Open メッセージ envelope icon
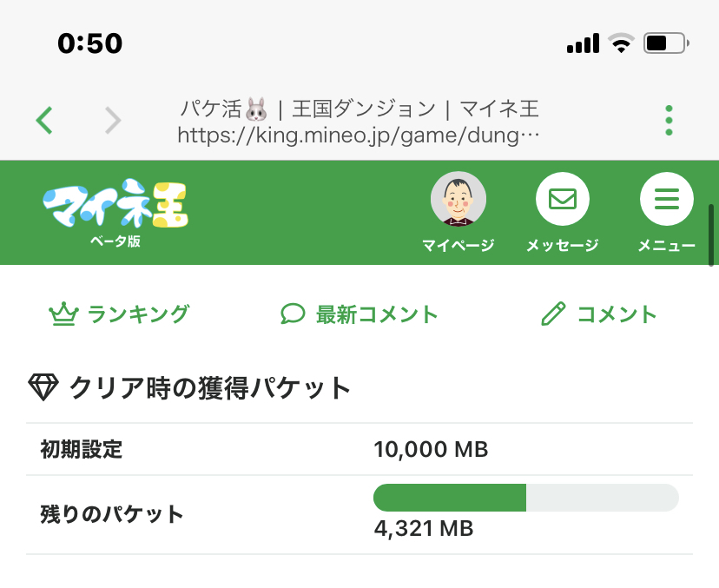The width and height of the screenshot is (719, 588). pyautogui.click(x=563, y=200)
